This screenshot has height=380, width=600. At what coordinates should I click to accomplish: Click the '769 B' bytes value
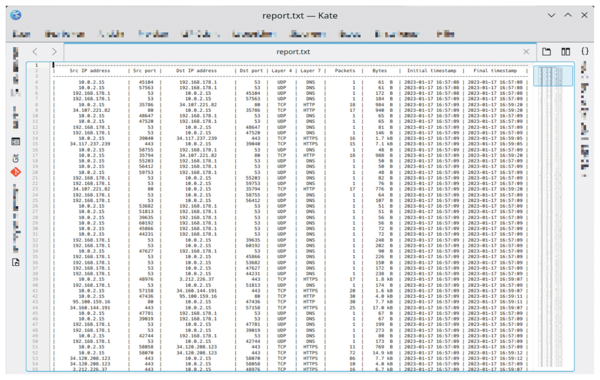[x=384, y=347]
